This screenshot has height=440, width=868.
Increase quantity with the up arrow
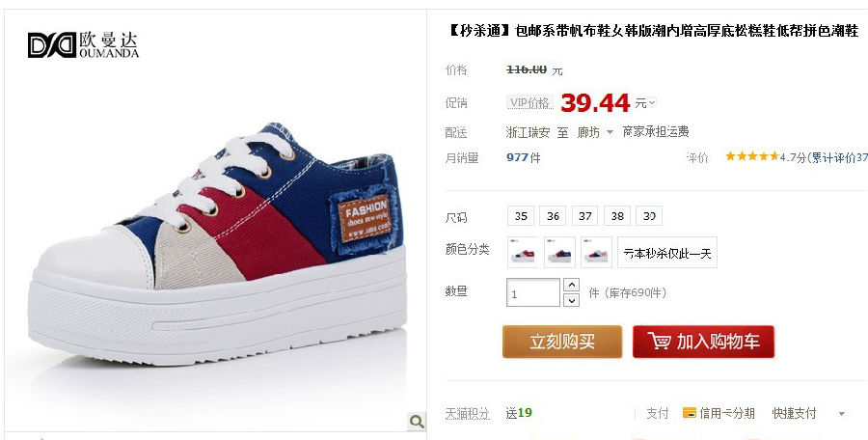pos(571,285)
